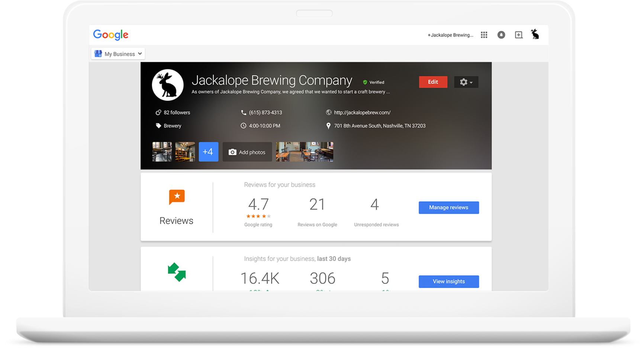Click the Jackalope Brewing Company title

point(272,80)
